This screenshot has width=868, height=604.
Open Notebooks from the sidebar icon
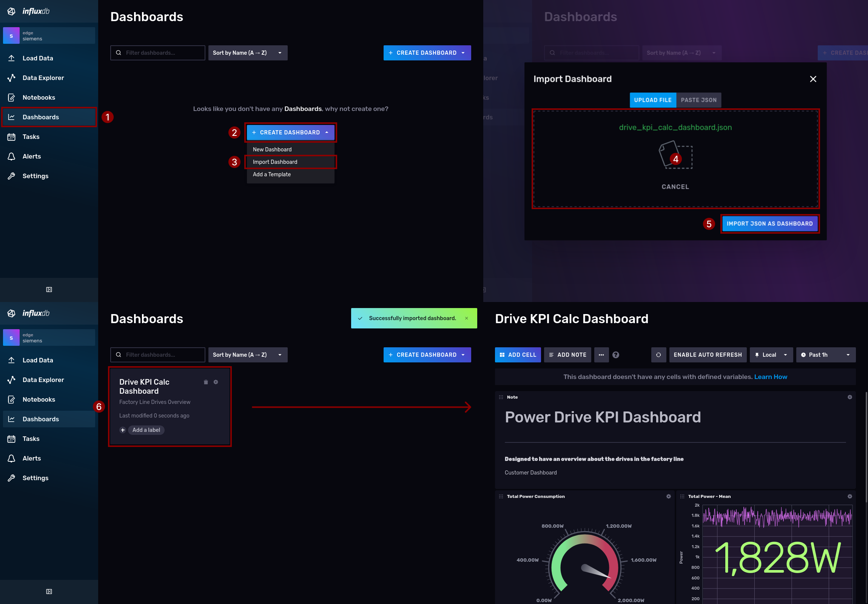pos(11,97)
